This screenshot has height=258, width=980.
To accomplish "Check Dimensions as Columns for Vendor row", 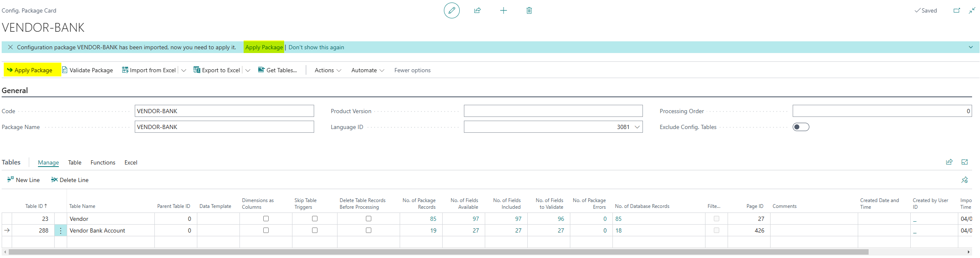I will pos(266,219).
